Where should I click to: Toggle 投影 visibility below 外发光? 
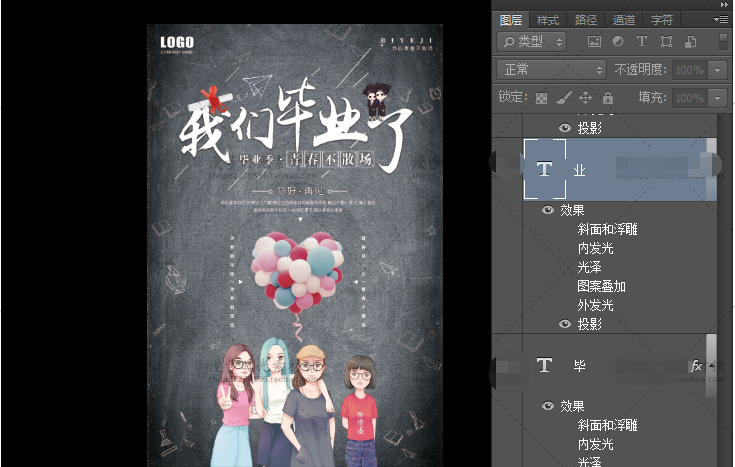(x=565, y=324)
